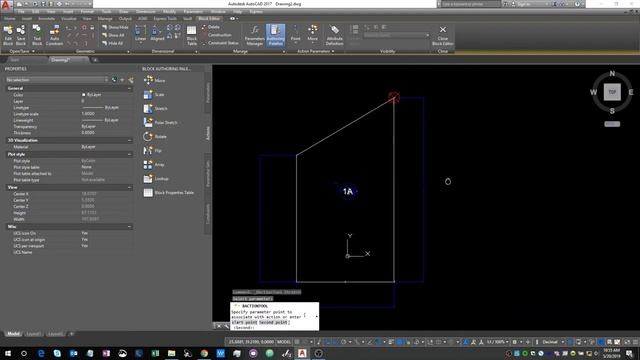Viewport: 640px width, 360px height.
Task: Open the AutoCAD application menu logo
Action: [x=6, y=6]
